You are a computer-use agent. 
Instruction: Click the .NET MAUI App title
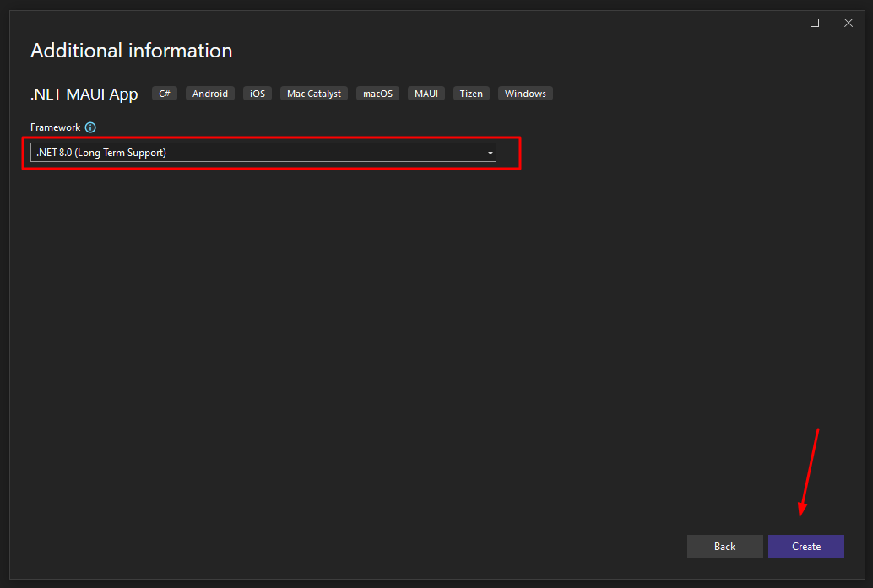[x=84, y=94]
